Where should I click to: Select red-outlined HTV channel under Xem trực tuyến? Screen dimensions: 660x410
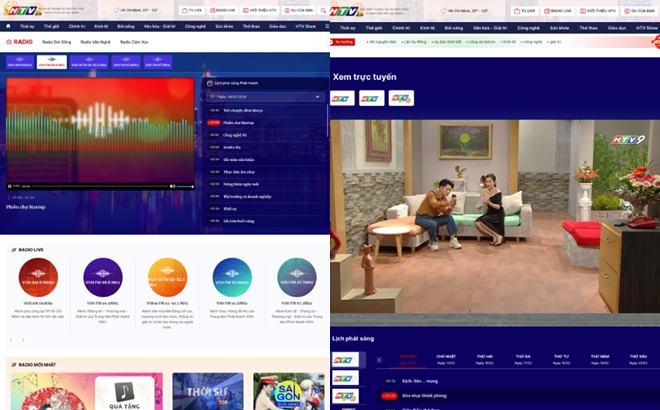coord(342,99)
